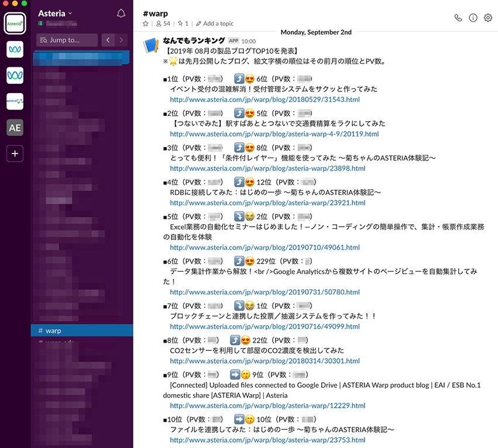Open blog link 20180314/30301.html

click(265, 361)
